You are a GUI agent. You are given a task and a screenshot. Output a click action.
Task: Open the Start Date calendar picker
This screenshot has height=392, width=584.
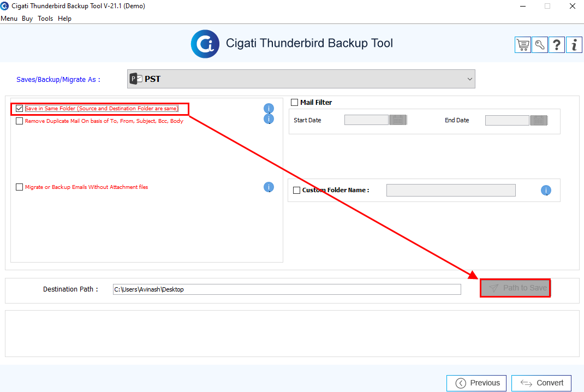pyautogui.click(x=398, y=120)
